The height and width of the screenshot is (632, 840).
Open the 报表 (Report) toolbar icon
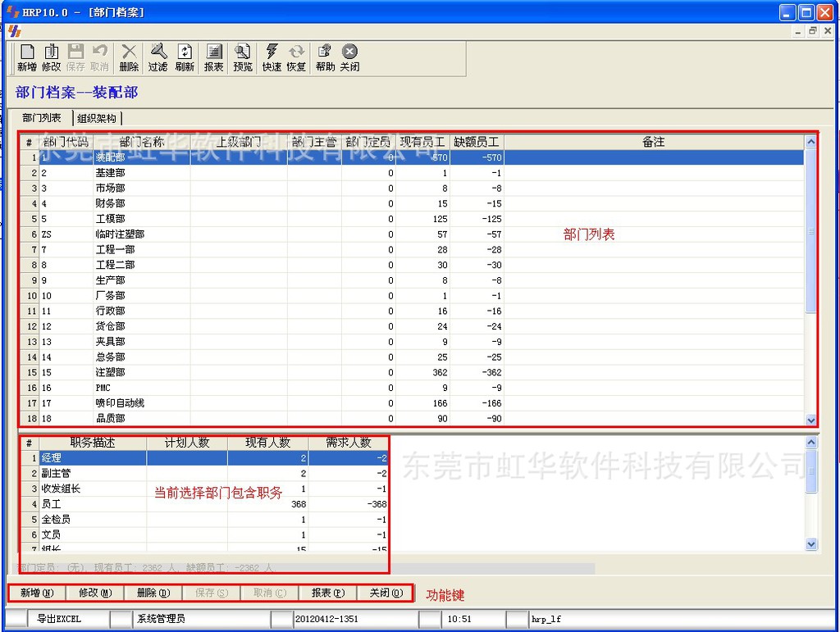213,57
